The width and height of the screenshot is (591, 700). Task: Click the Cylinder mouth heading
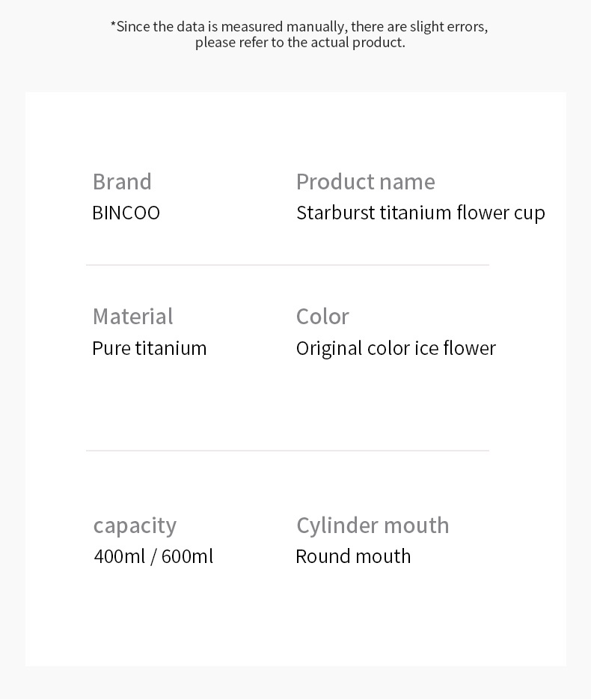373,526
